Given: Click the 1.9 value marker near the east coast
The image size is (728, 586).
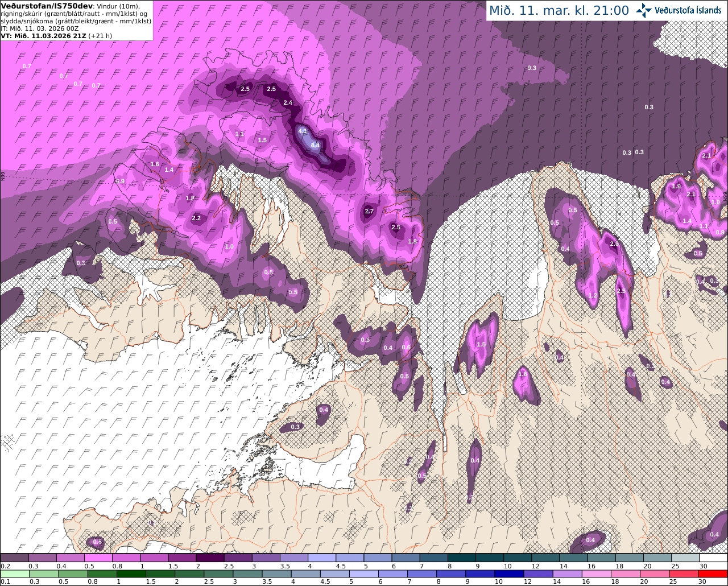Looking at the screenshot, I should pyautogui.click(x=676, y=186).
